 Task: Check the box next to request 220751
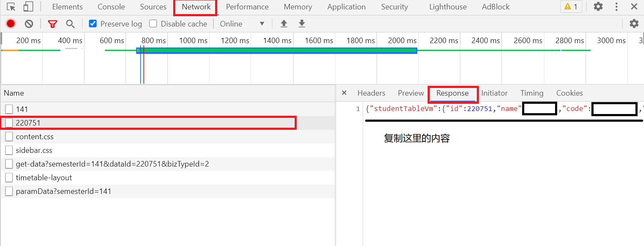(9, 123)
